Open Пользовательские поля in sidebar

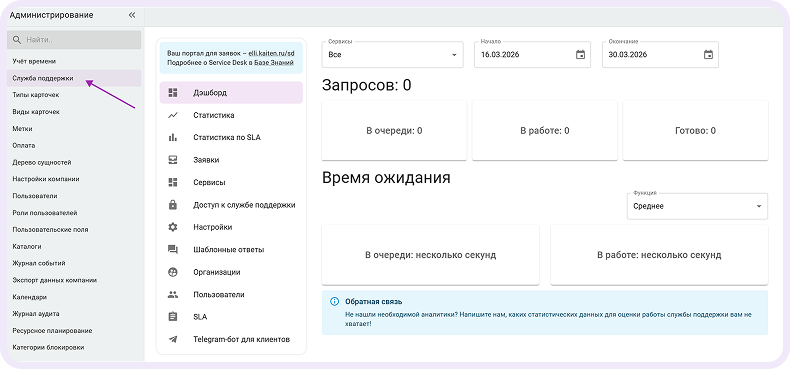[74, 229]
